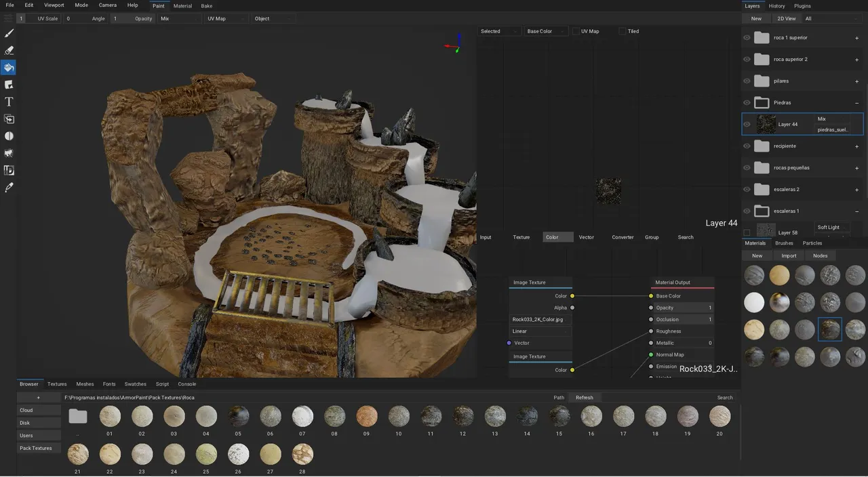The height and width of the screenshot is (477, 868).
Task: Open the parent folder icon in browser
Action: pos(78,416)
